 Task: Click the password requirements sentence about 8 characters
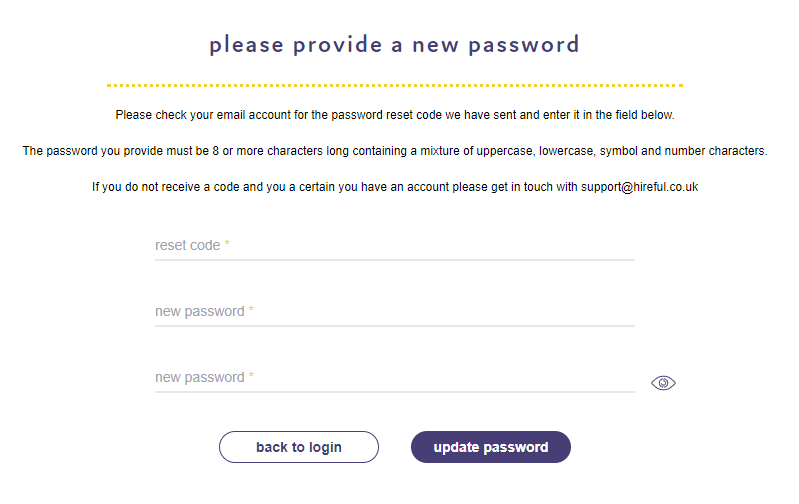click(395, 151)
